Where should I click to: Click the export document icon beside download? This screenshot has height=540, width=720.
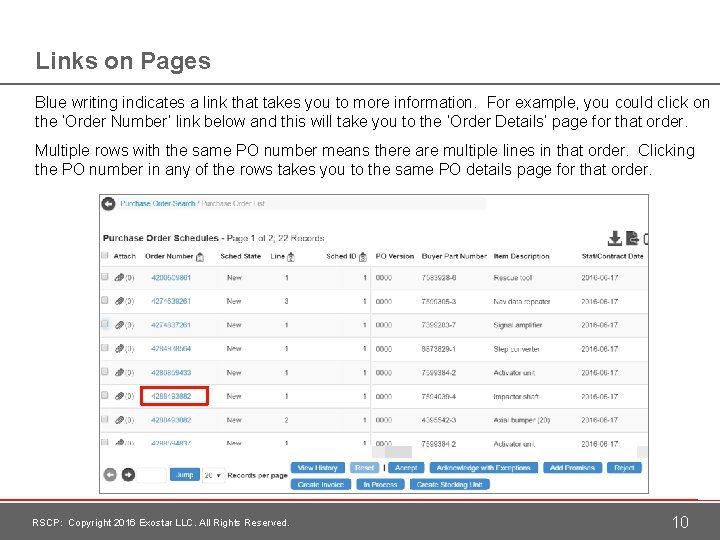point(632,238)
